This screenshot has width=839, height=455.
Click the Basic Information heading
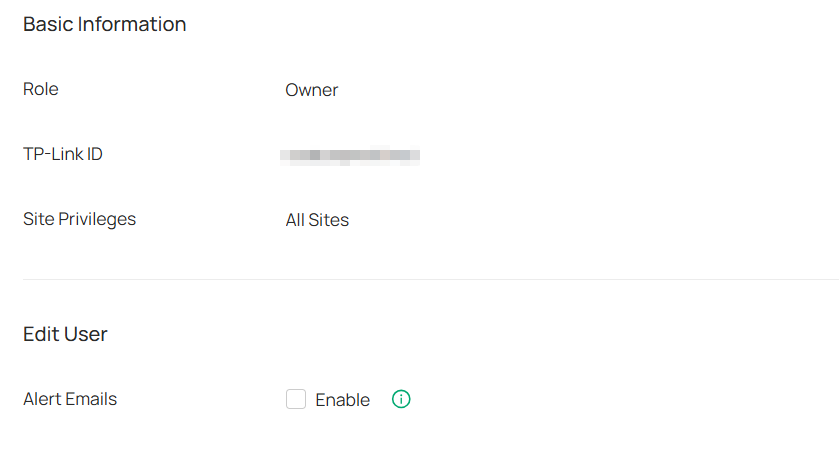click(104, 24)
